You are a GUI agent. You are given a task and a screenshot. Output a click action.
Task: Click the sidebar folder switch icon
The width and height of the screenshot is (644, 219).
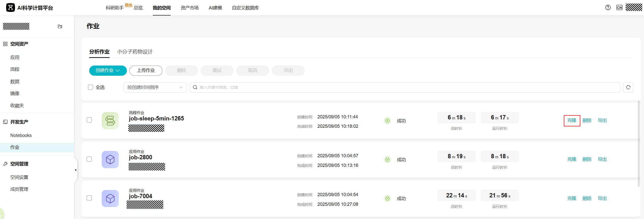coord(60,26)
